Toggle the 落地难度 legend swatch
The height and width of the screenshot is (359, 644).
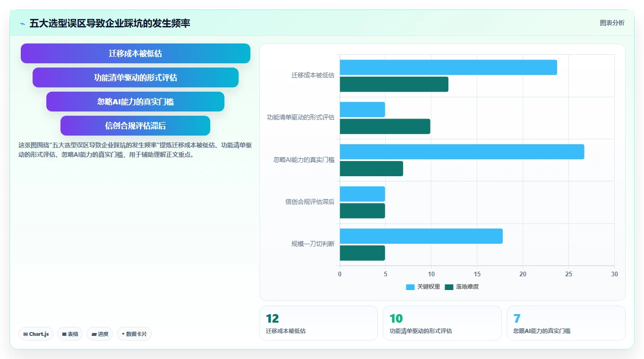pos(449,287)
